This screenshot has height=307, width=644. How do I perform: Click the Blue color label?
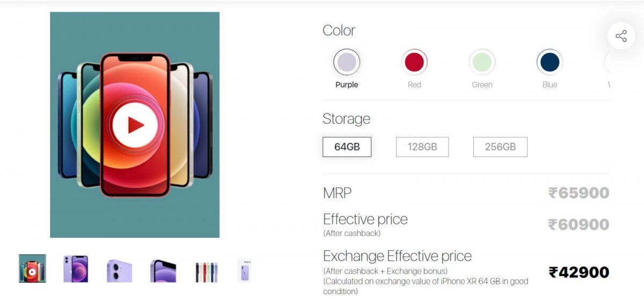pos(550,85)
